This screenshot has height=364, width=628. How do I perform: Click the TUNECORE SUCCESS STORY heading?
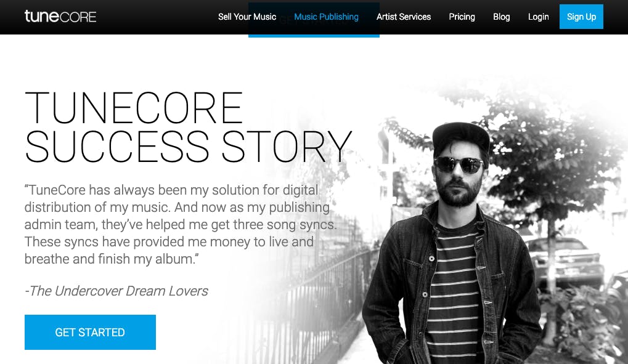pyautogui.click(x=188, y=127)
